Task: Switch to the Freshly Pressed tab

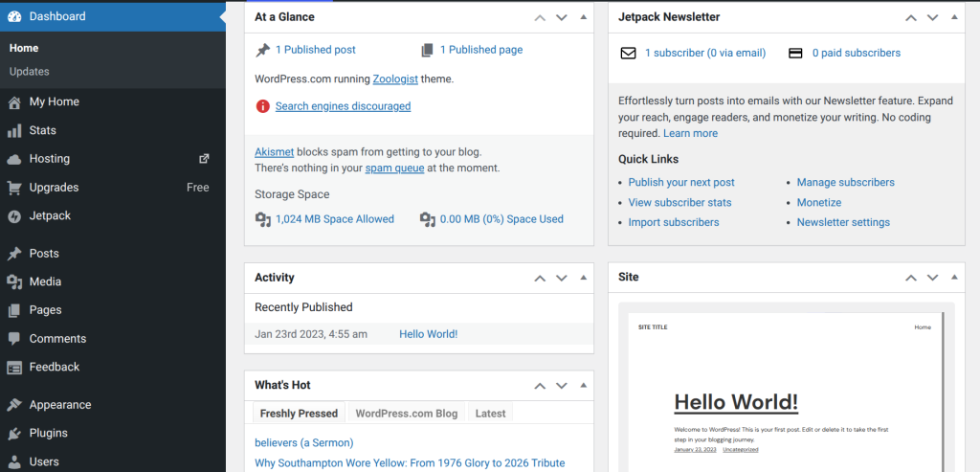Action: click(x=299, y=414)
